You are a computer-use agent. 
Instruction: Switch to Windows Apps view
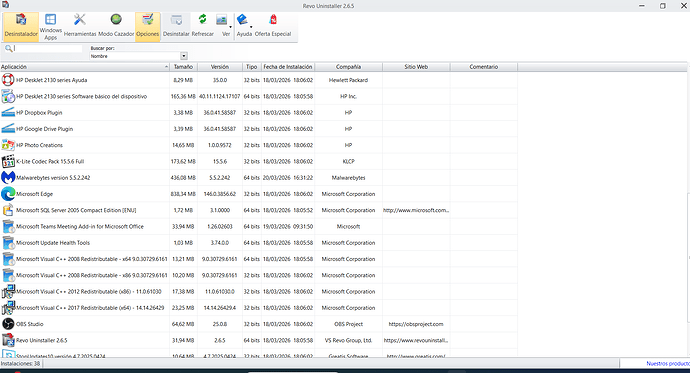coord(51,26)
